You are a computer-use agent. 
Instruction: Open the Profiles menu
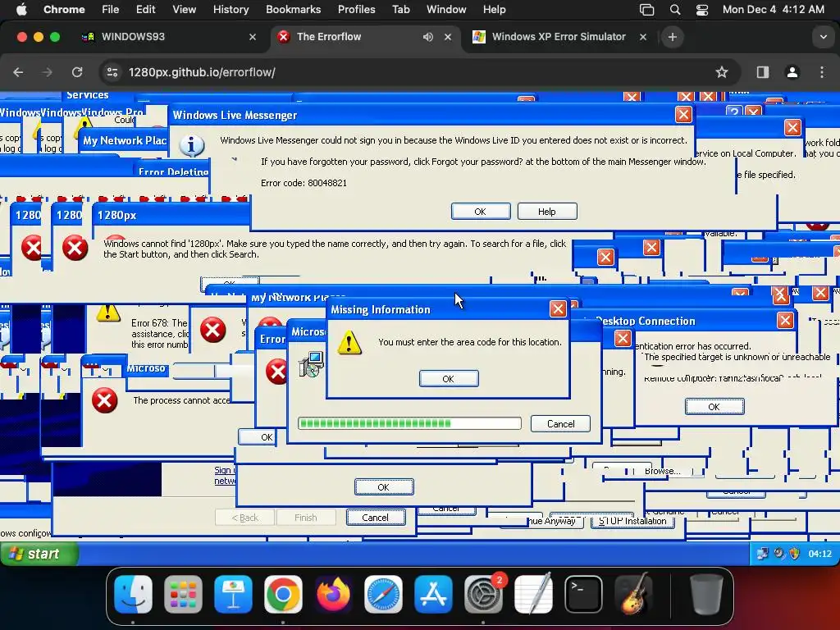[356, 10]
